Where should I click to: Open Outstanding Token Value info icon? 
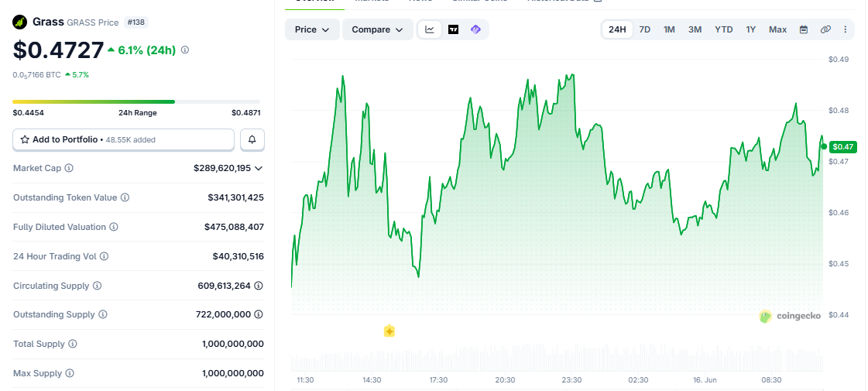[125, 197]
